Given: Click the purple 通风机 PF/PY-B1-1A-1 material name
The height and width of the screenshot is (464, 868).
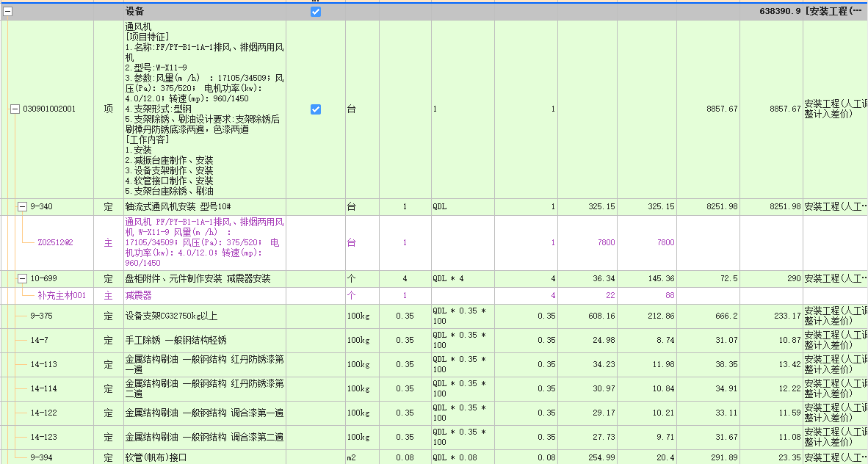Looking at the screenshot, I should (204, 242).
